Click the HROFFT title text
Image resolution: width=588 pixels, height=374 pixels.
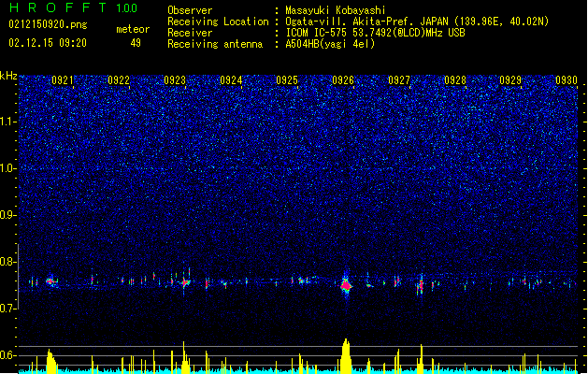[59, 7]
